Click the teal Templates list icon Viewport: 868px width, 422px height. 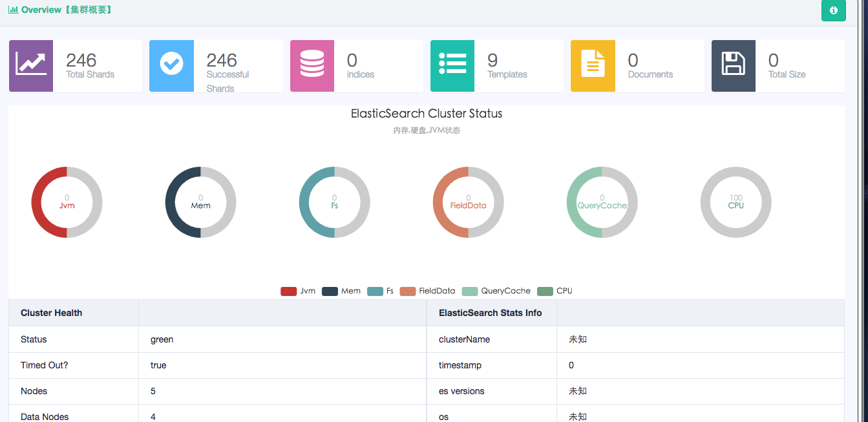pyautogui.click(x=452, y=65)
